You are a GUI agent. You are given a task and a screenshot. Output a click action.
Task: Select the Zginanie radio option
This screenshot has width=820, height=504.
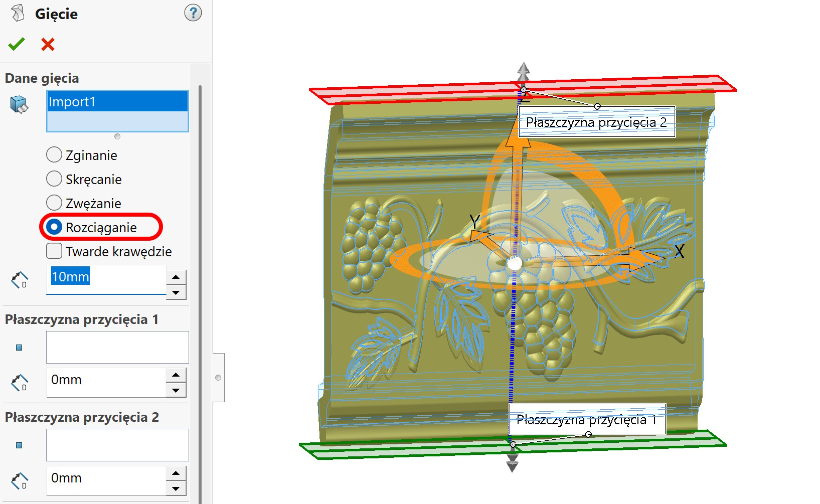54,155
